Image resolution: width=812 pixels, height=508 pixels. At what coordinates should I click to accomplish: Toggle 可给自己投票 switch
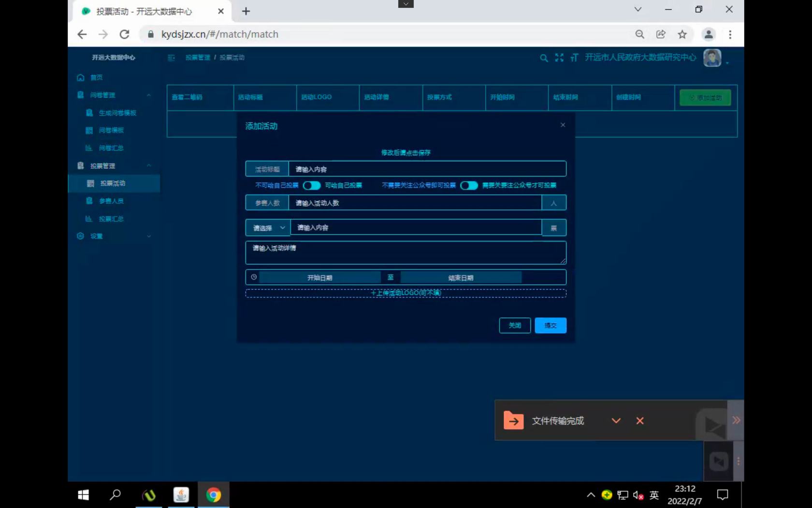pos(312,185)
